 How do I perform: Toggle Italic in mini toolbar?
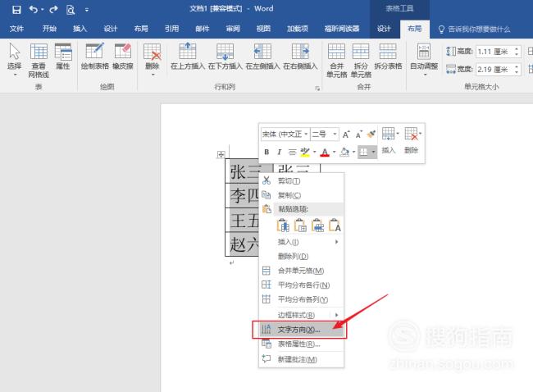tap(279, 152)
